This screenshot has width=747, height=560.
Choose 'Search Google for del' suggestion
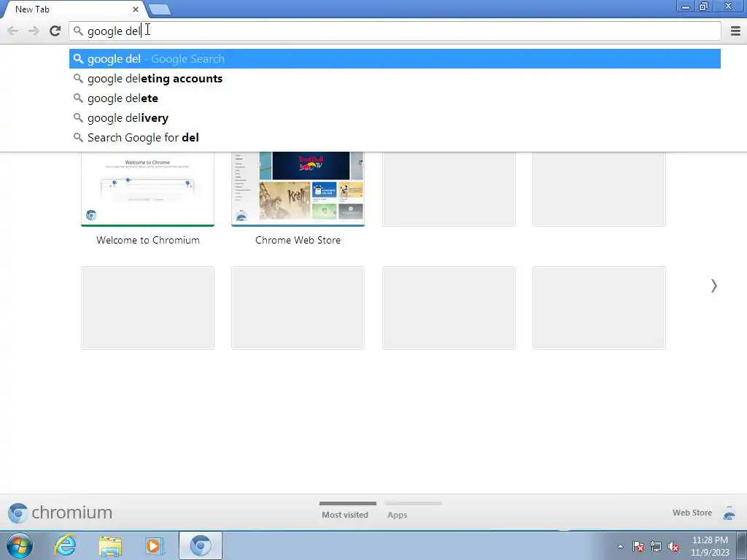[x=395, y=137]
